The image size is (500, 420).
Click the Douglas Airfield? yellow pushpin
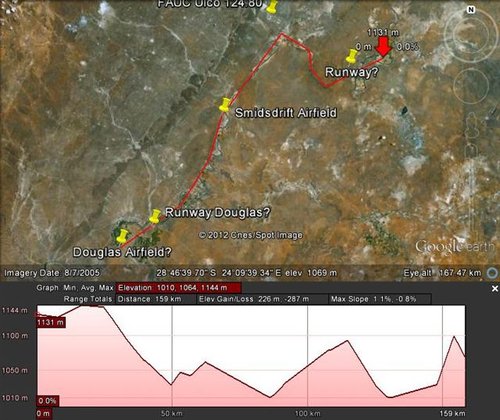click(122, 236)
